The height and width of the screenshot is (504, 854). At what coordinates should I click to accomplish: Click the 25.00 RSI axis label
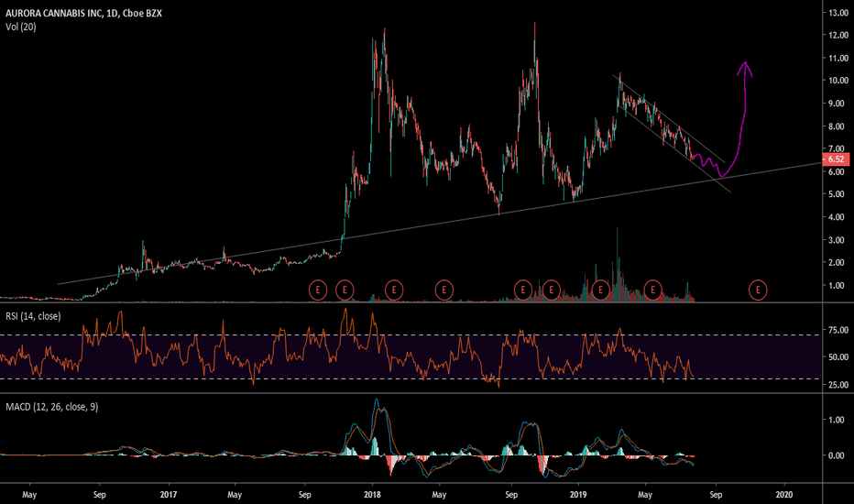pos(838,384)
